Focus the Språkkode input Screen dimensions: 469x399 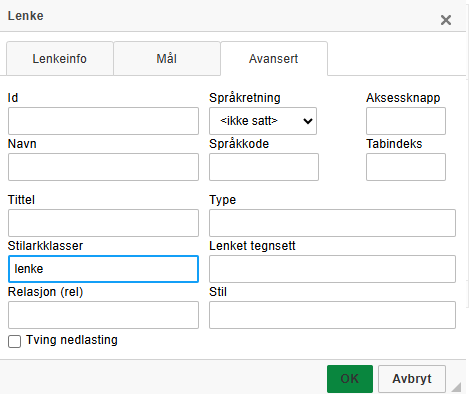pyautogui.click(x=264, y=167)
